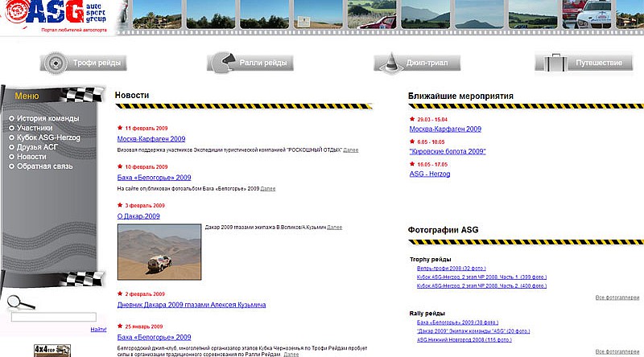Open the Dakar 2009 desert car thumbnail
Viewport: 644px width, 357px height.
pyautogui.click(x=158, y=252)
